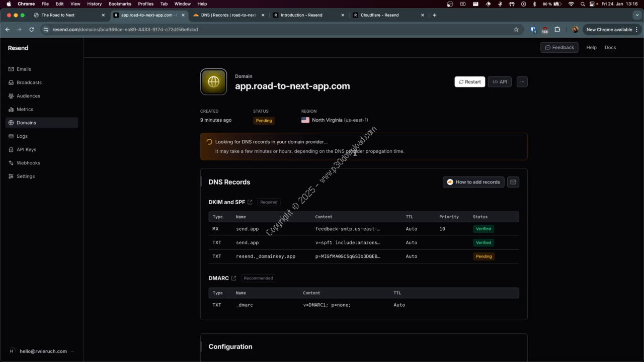Select the p=MIGfMA0GCSqGSIb3DQEB content
This screenshot has width=644, height=362.
pos(348,256)
